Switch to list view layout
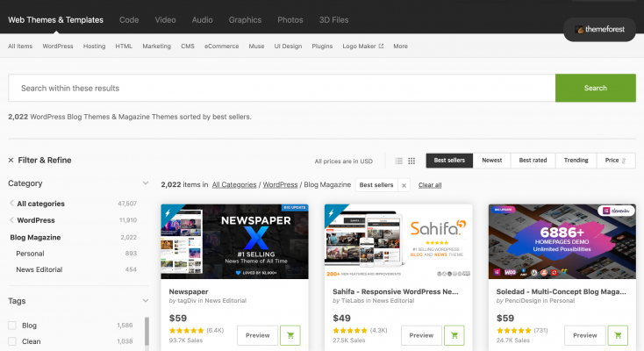The width and height of the screenshot is (644, 351). 399,161
